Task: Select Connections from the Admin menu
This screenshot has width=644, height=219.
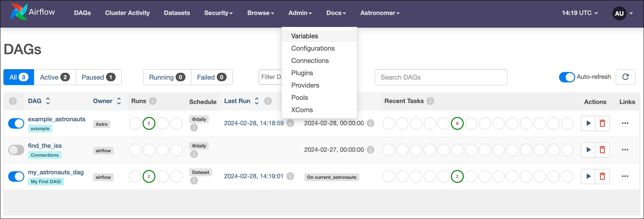Action: [310, 60]
